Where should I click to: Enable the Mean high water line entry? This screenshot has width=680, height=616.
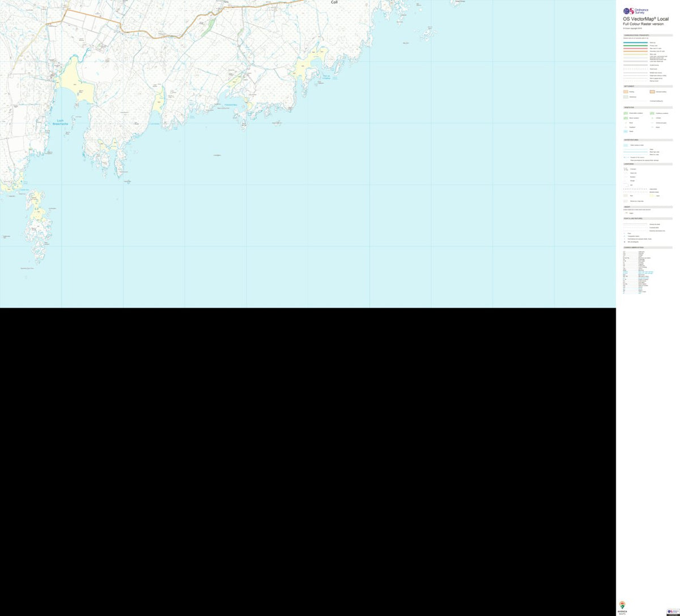click(x=635, y=151)
